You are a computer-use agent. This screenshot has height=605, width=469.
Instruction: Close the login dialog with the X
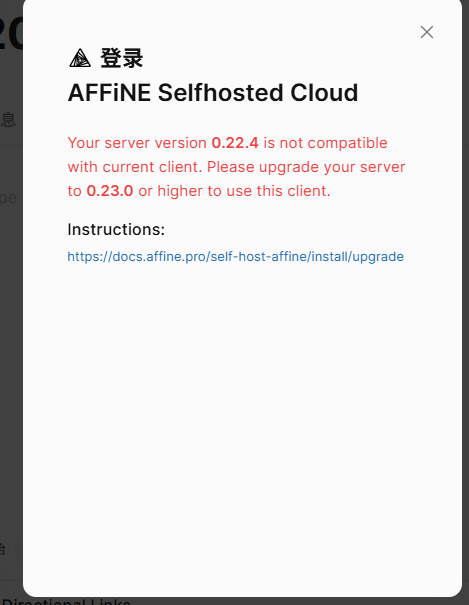427,32
